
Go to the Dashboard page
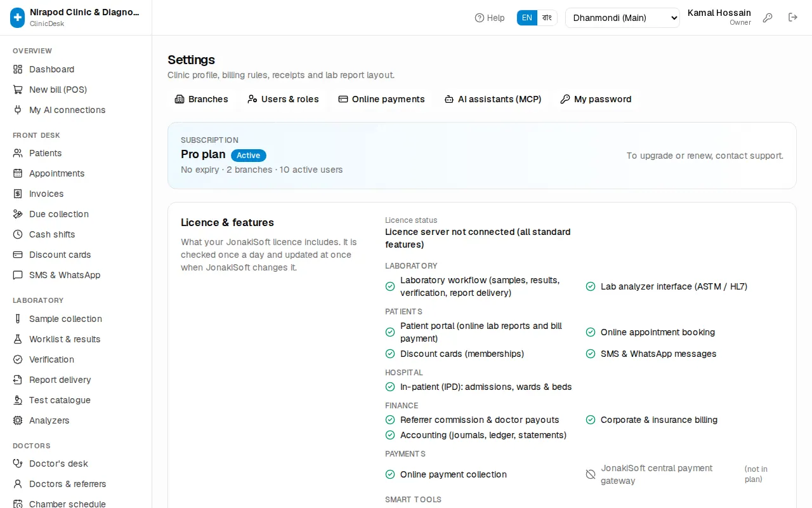[76, 69]
